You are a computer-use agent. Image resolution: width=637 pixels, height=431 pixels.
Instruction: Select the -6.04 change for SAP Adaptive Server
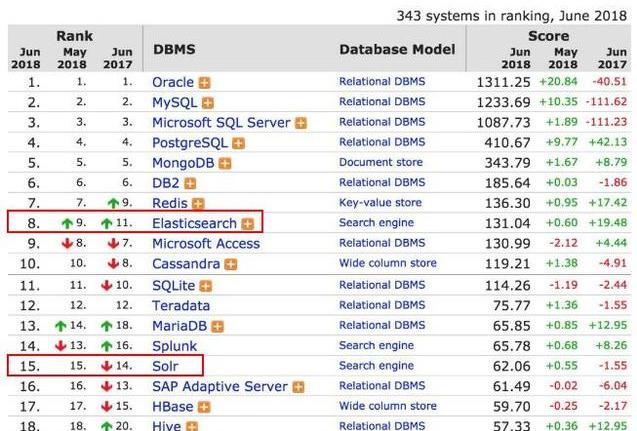pos(613,386)
